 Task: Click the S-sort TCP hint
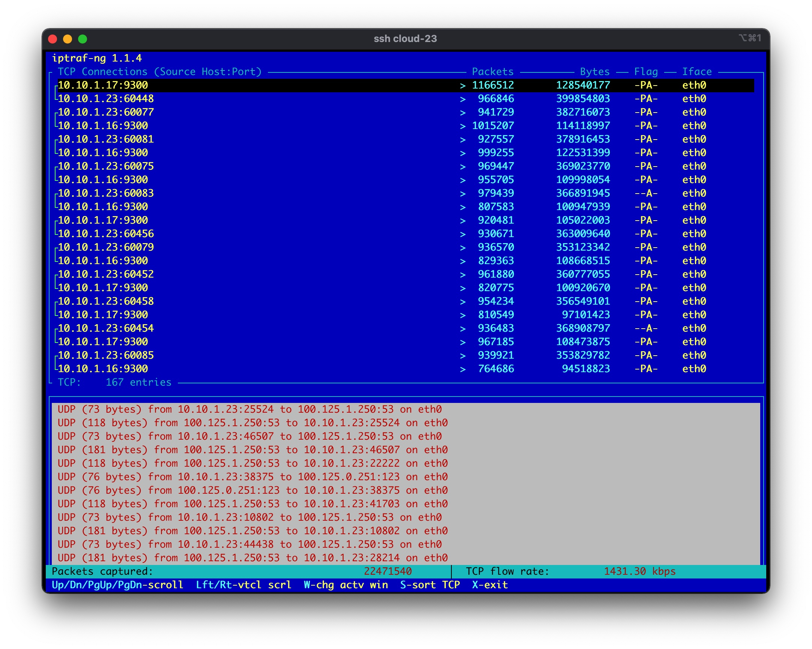point(430,584)
